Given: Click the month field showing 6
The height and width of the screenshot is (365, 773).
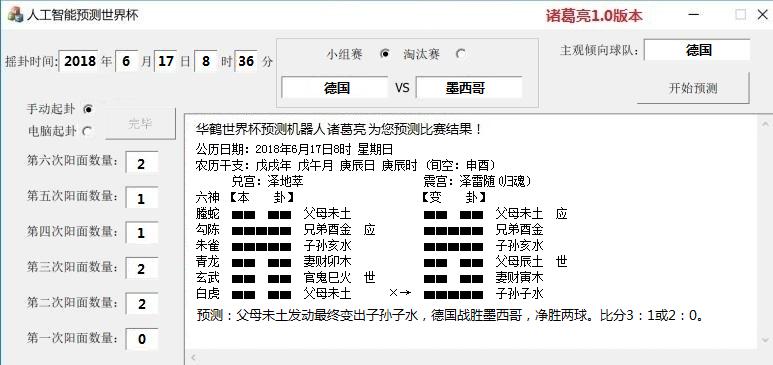Looking at the screenshot, I should [x=127, y=61].
